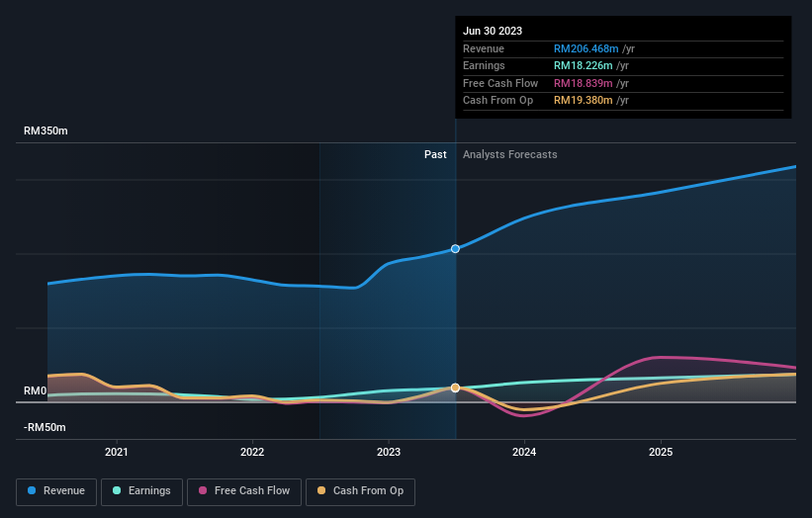Click the tooltip Free Cash Flow row label

point(500,83)
